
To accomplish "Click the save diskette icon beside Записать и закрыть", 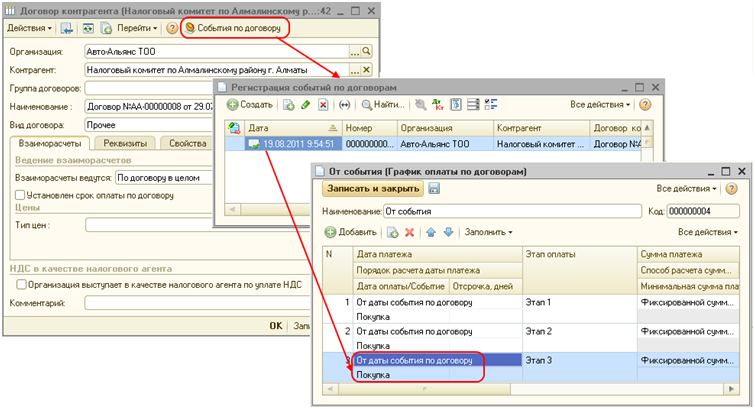I will (x=435, y=188).
